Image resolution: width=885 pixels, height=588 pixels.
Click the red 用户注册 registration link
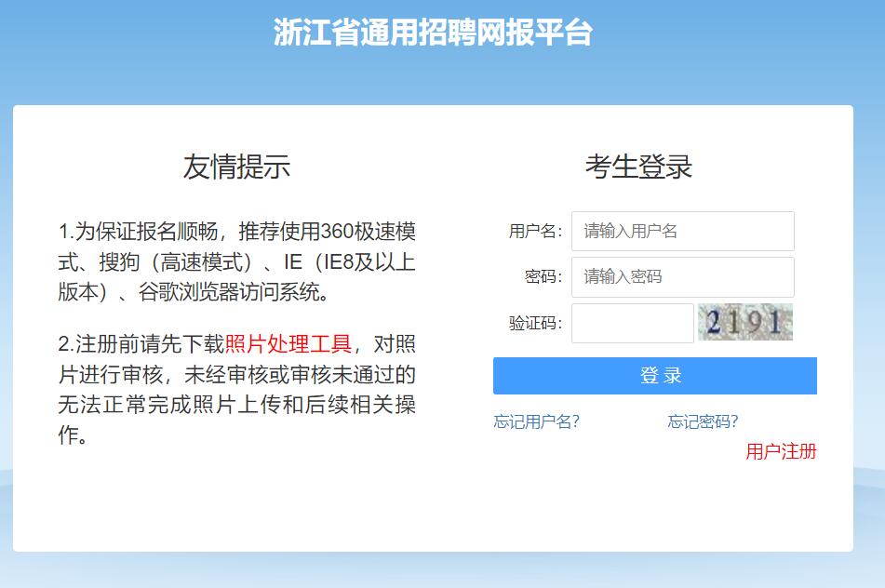[780, 452]
